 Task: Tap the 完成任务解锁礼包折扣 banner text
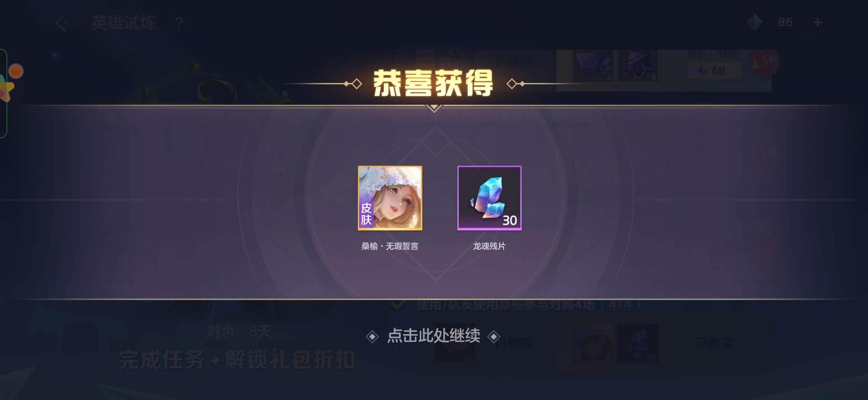pyautogui.click(x=237, y=360)
